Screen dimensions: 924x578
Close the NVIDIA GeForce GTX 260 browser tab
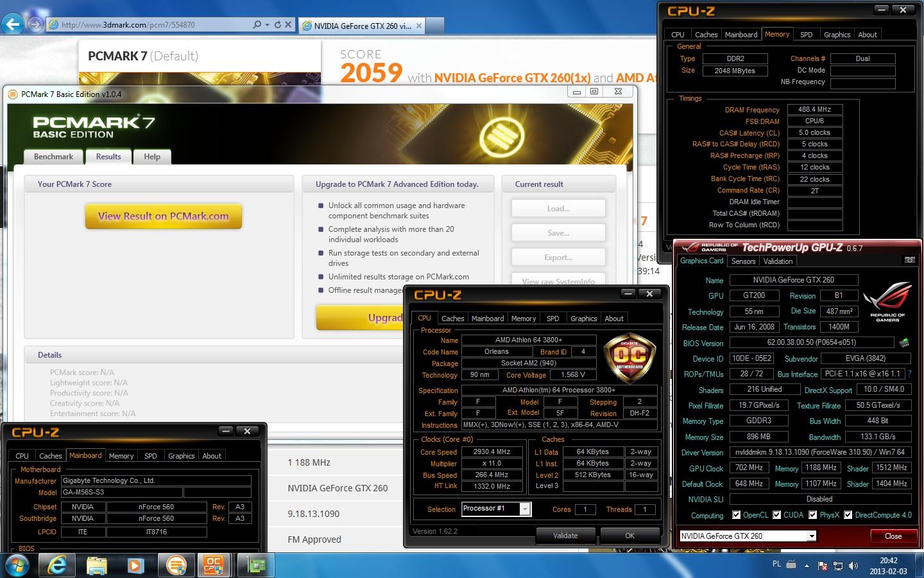tap(419, 26)
